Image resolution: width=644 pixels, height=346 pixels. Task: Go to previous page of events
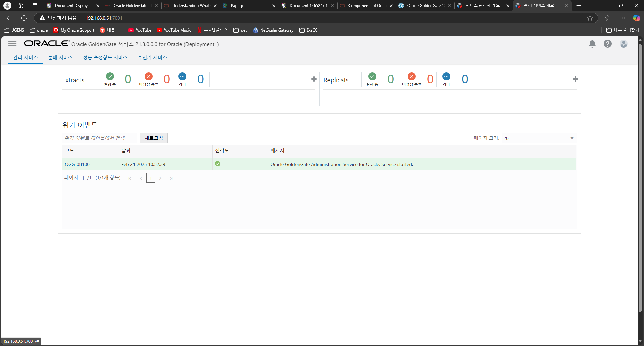click(141, 178)
